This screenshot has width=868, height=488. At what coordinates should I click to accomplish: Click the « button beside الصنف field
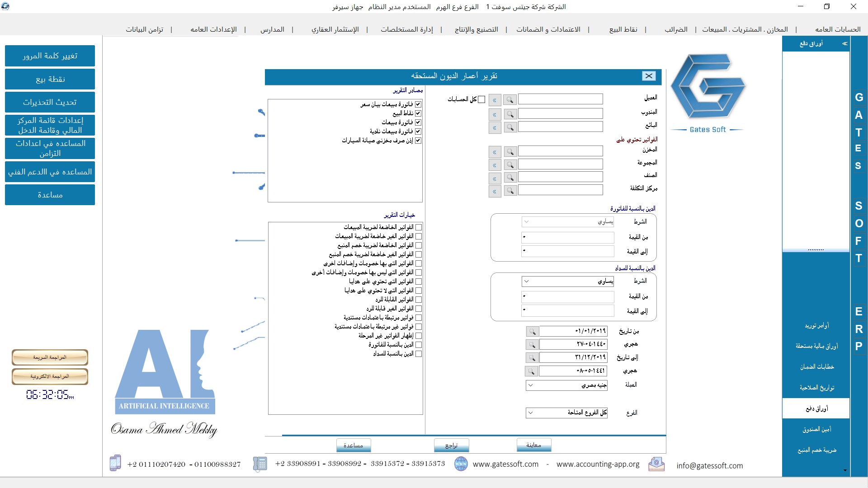495,178
